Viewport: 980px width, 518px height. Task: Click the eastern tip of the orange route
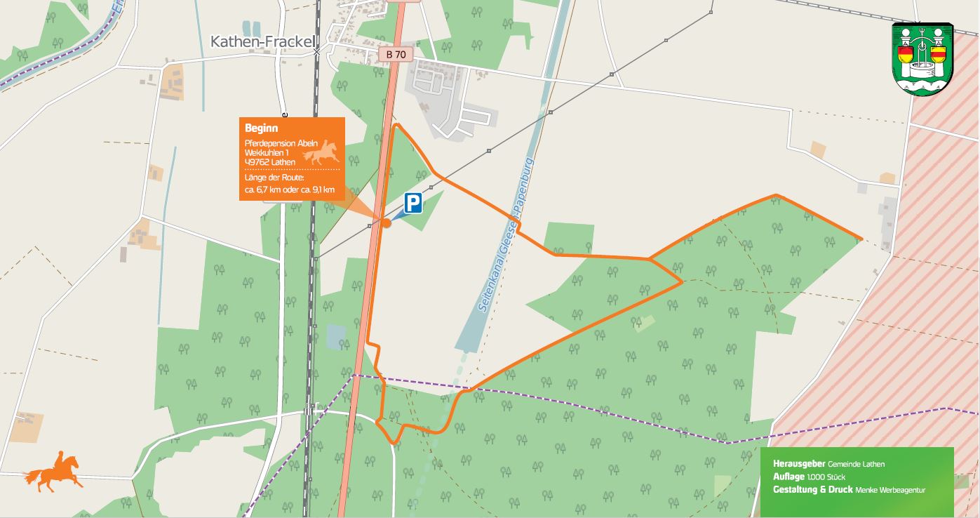(x=860, y=239)
